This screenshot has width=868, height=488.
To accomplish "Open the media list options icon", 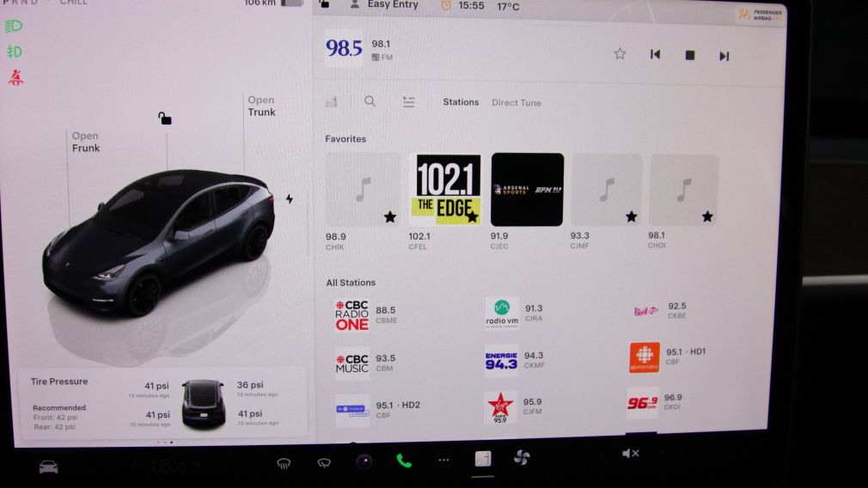I will pyautogui.click(x=408, y=101).
